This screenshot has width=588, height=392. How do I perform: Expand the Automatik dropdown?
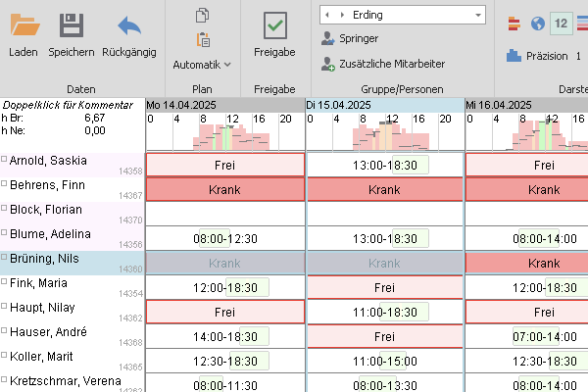(202, 64)
